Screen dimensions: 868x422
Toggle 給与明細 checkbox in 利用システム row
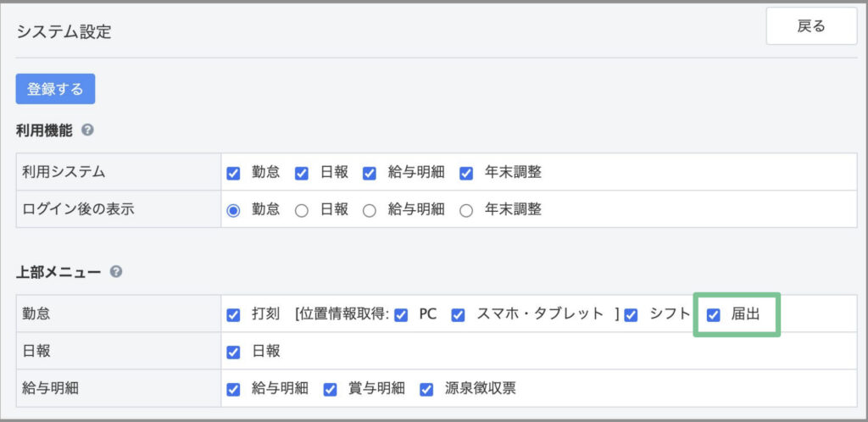(x=370, y=174)
